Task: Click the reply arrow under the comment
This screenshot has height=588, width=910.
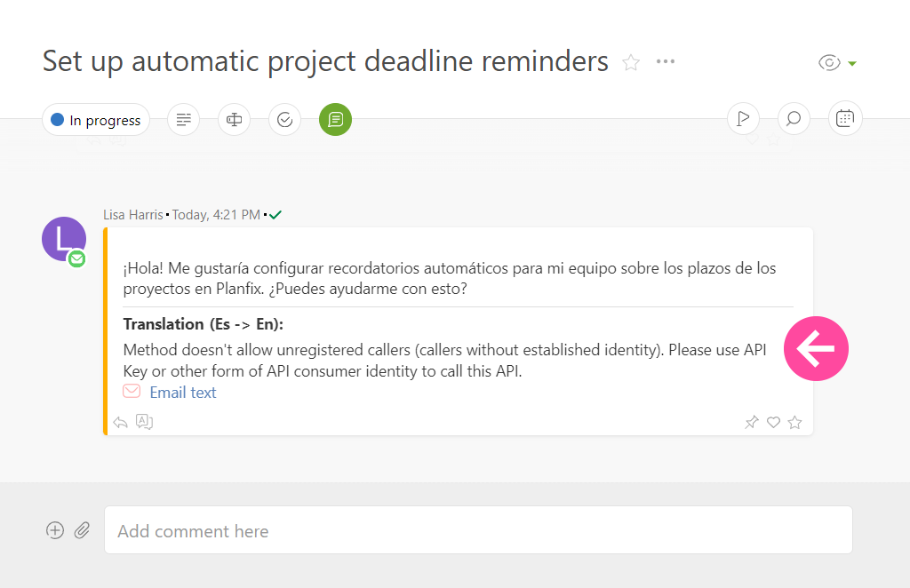Action: coord(121,422)
